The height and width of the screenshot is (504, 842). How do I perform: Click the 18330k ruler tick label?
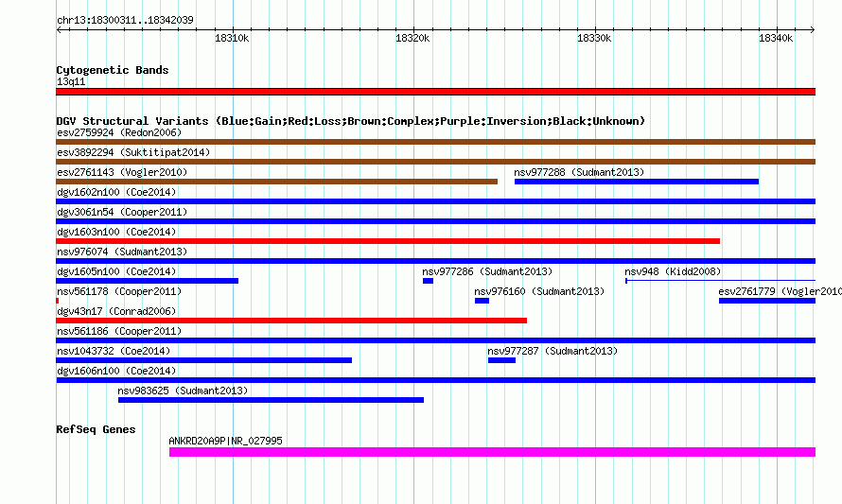coord(594,38)
